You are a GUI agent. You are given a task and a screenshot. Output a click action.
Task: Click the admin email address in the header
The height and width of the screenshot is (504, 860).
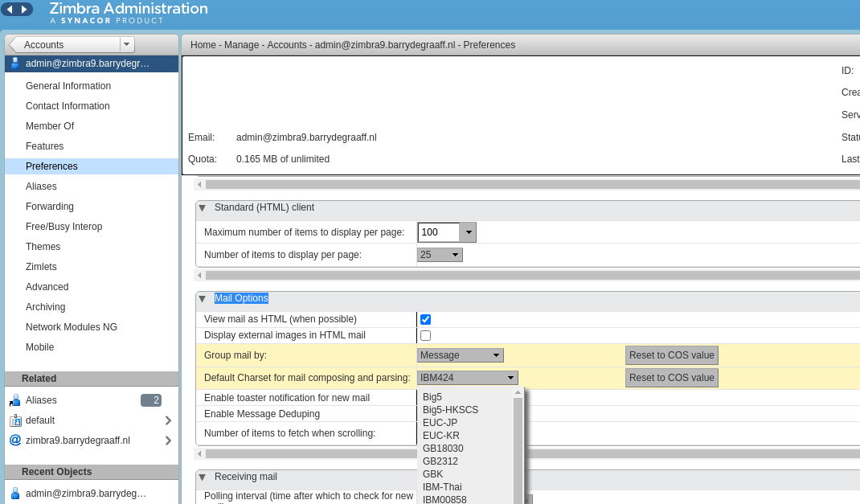pos(306,137)
